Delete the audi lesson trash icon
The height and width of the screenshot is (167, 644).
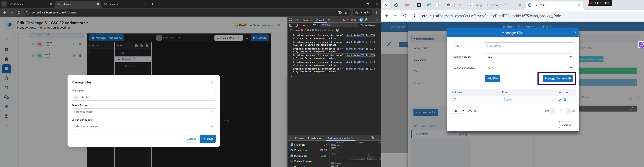click(x=80, y=56)
